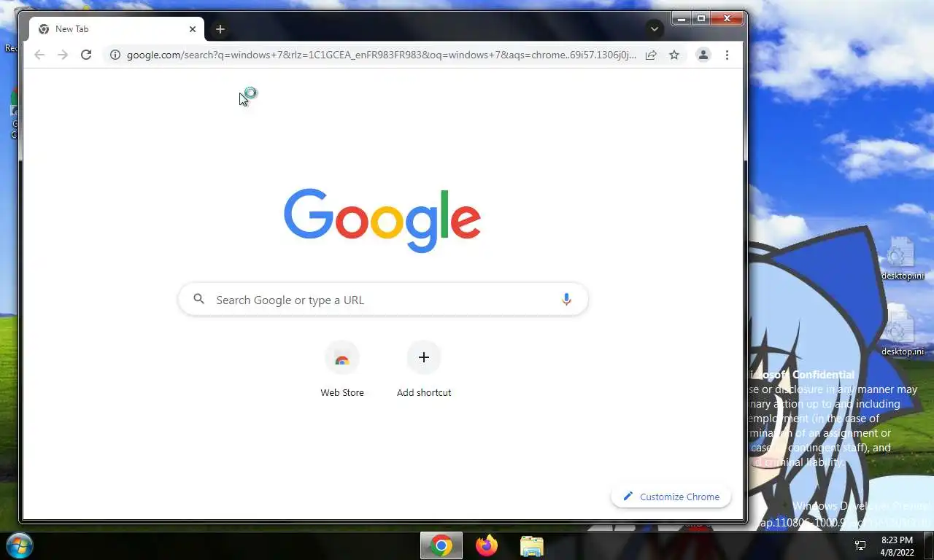Select the upper desktop.ini desktop file
The image size is (934, 560).
(x=903, y=258)
